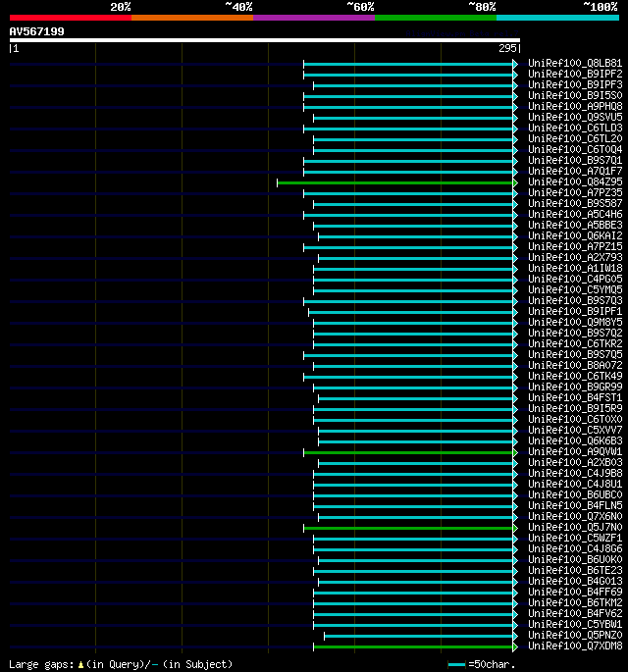Click the UniRef100_C6TL20 label
This screenshot has width=628, height=672.
575,138
